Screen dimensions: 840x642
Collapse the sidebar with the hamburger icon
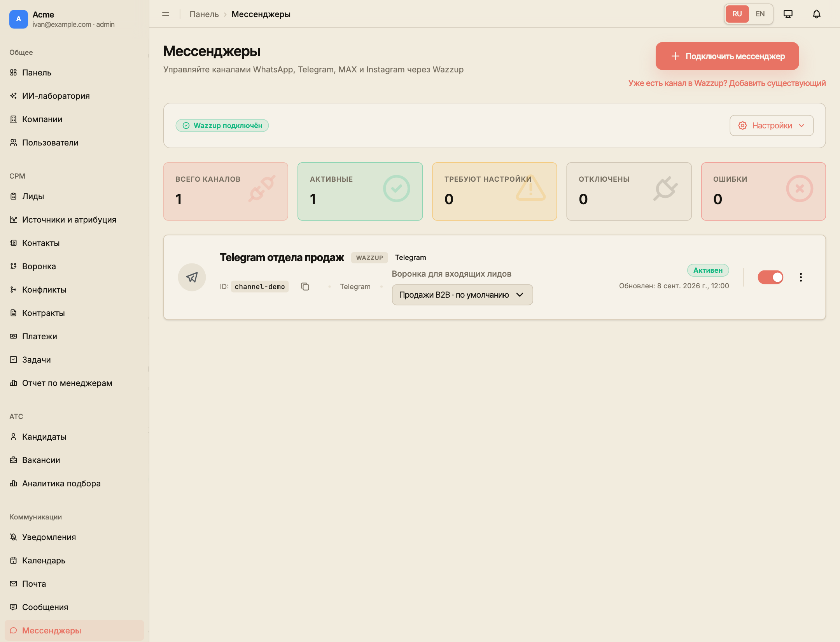coord(166,14)
